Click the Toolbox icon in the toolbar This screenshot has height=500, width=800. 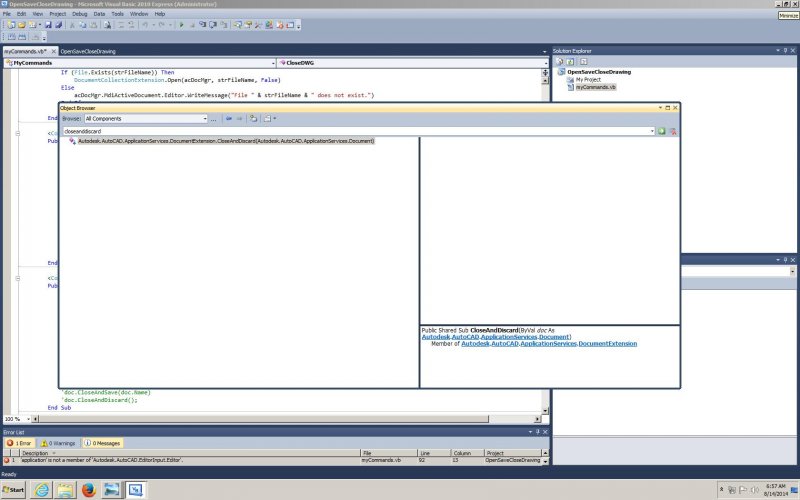tap(258, 24)
